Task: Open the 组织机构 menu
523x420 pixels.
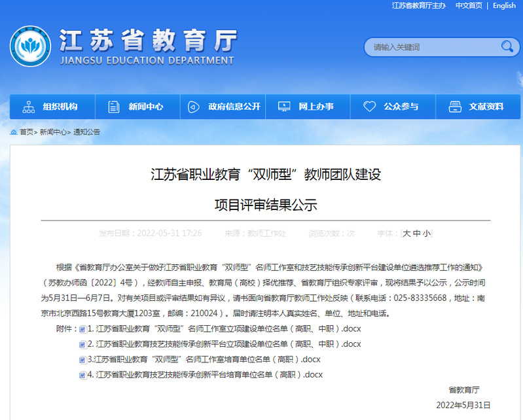Action: pos(60,107)
